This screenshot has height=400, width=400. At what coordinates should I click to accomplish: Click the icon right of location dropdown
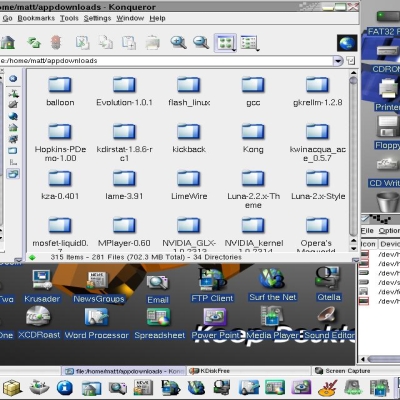coord(351,61)
